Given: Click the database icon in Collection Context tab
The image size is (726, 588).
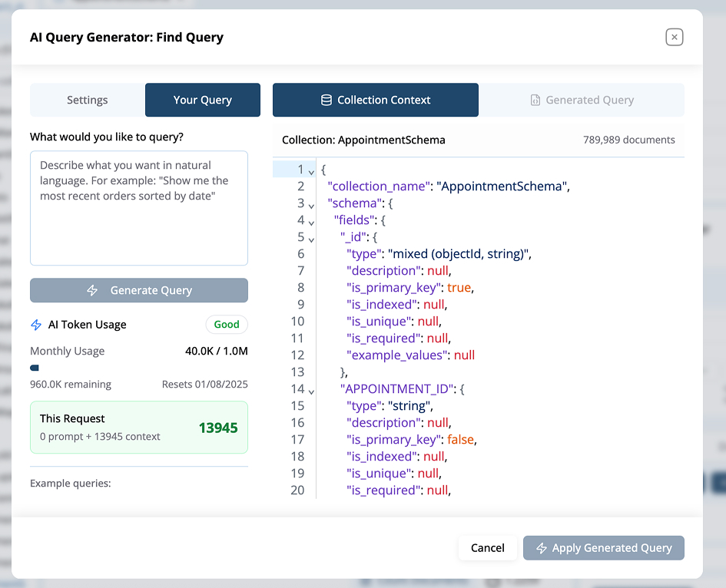Looking at the screenshot, I should pos(327,100).
